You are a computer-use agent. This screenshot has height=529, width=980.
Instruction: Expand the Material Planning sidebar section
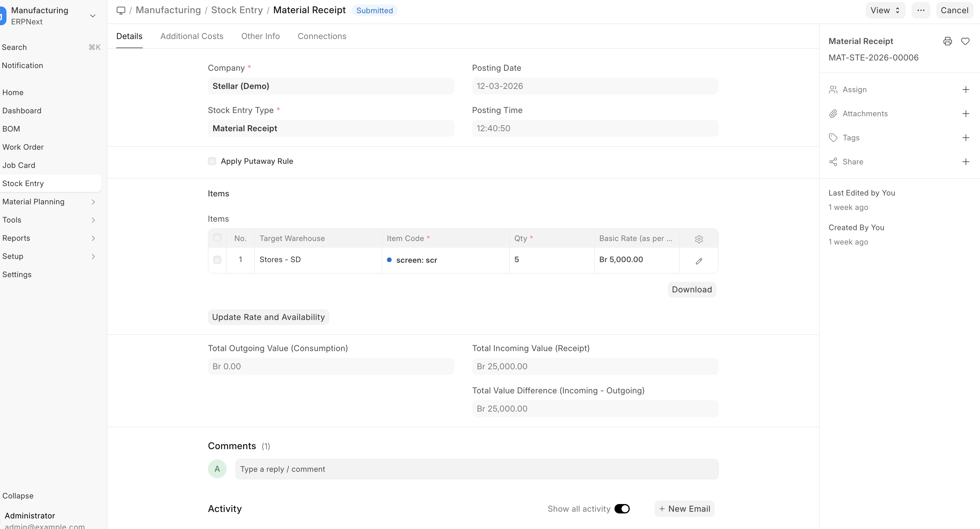(x=93, y=202)
